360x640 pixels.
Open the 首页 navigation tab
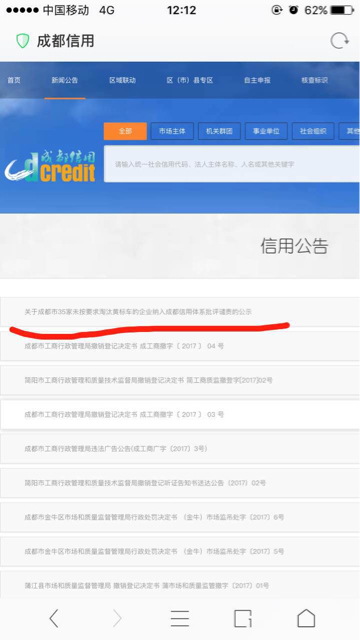coord(14,80)
